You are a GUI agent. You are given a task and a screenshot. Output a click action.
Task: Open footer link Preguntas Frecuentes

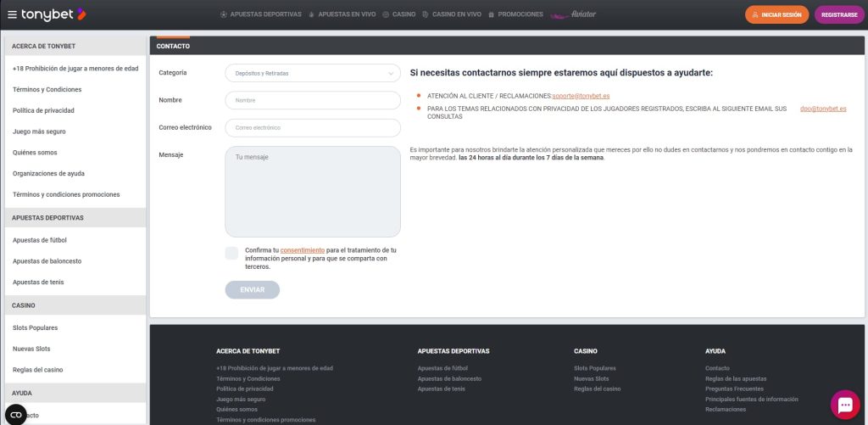(x=734, y=389)
